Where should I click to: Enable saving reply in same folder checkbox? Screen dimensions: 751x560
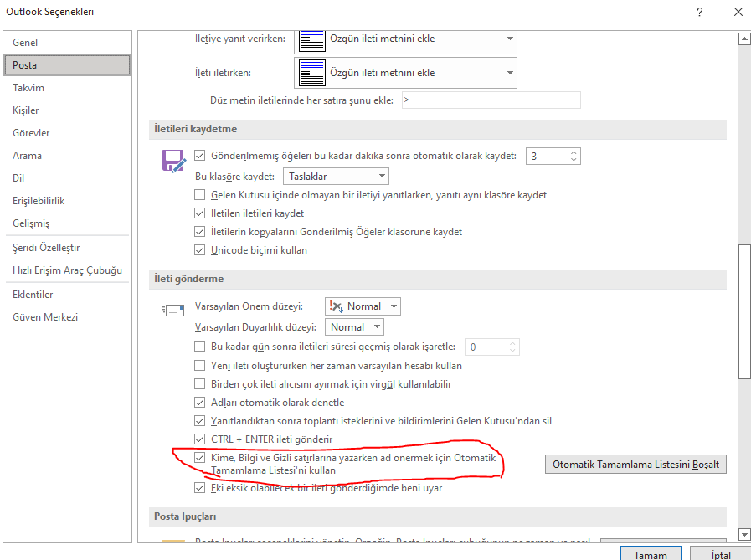pos(200,195)
